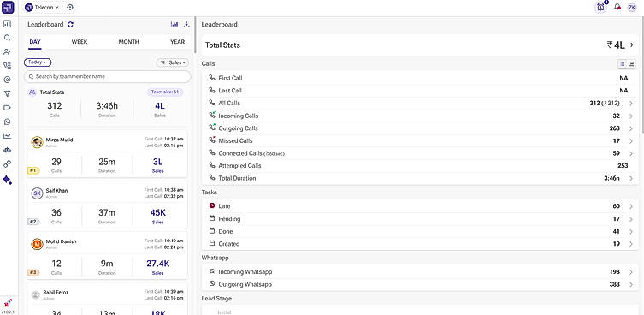Expand the Outgoing Whatsapp row chevron
Screen dimensions: 644x315
pos(630,284)
